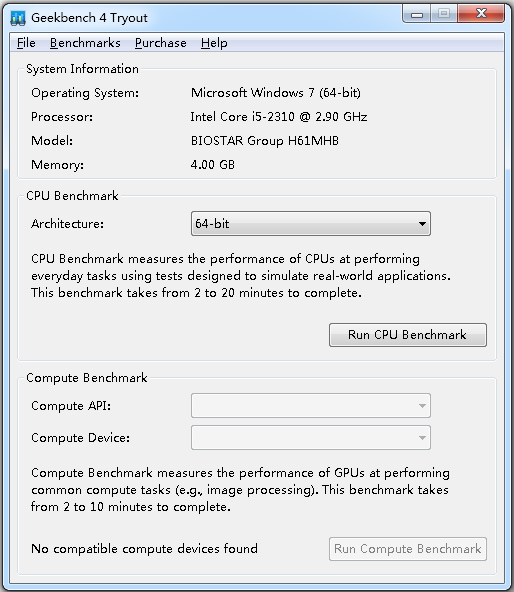514x592 pixels.
Task: Open the Compute API dropdown
Action: (x=310, y=405)
